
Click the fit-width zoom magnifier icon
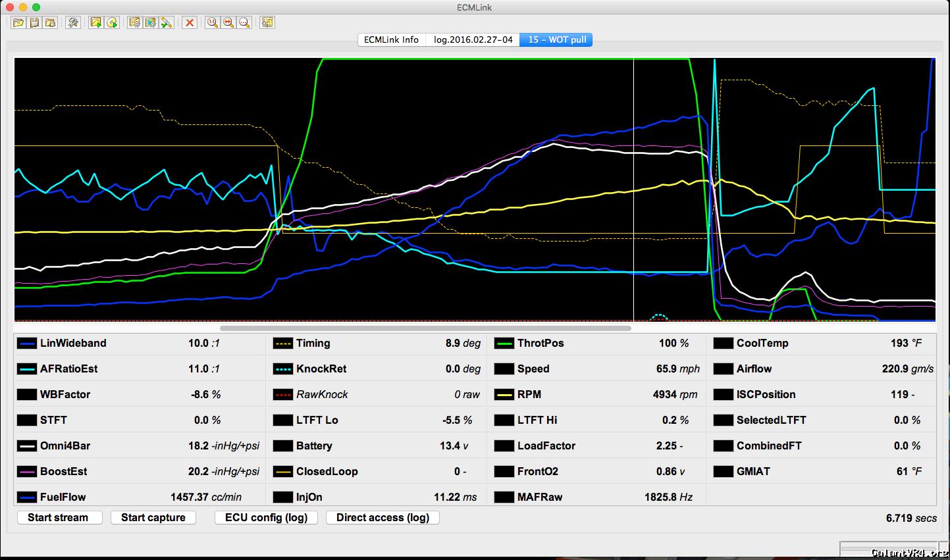click(x=228, y=22)
